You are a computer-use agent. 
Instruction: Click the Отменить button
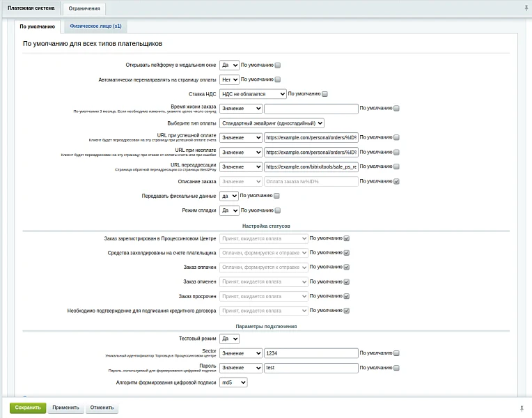point(102,408)
